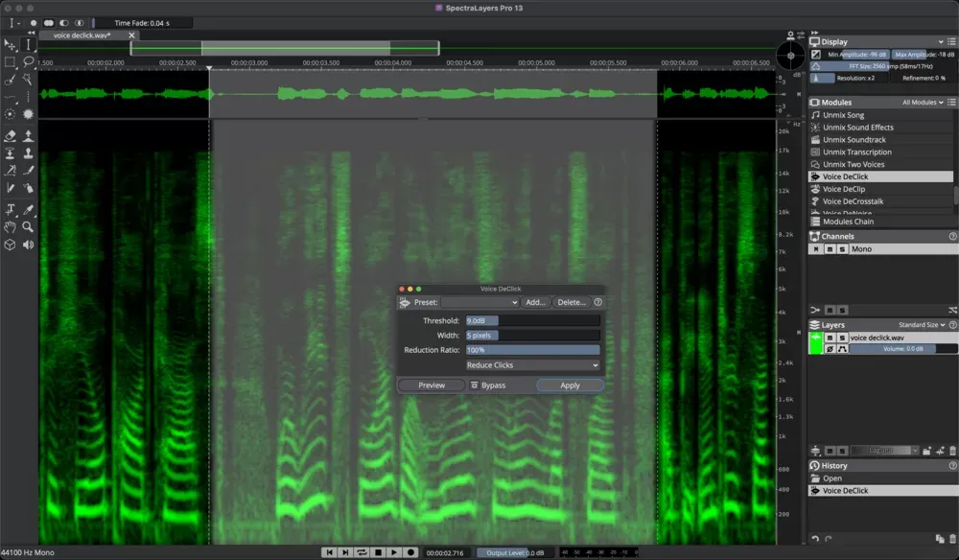Select the Hand pan tool
This screenshot has width=959, height=560.
coord(10,227)
